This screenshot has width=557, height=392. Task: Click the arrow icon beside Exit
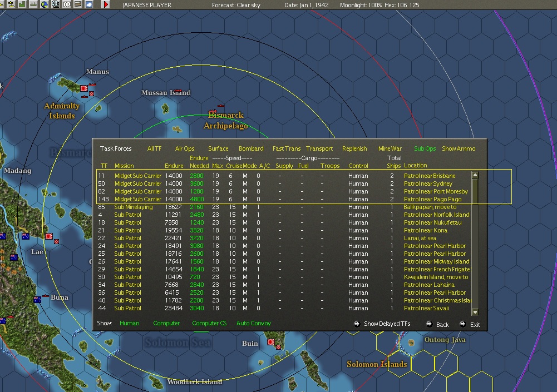(463, 324)
